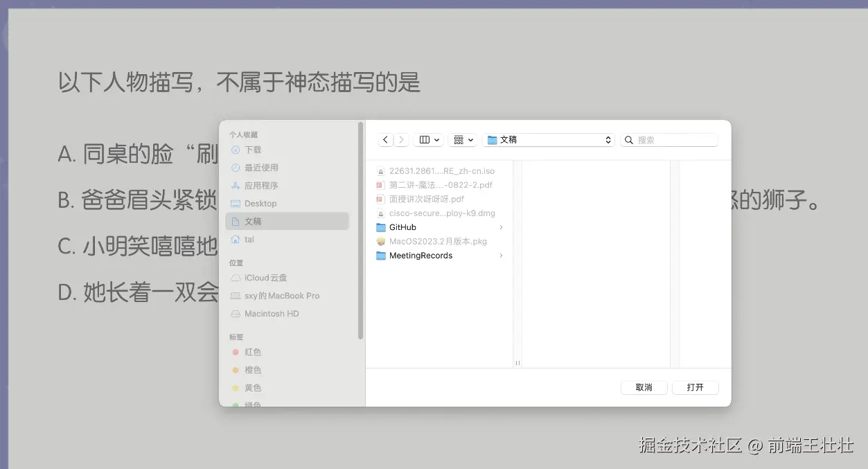This screenshot has height=469, width=868.
Task: Click the 下载 download icon
Action: [x=236, y=150]
